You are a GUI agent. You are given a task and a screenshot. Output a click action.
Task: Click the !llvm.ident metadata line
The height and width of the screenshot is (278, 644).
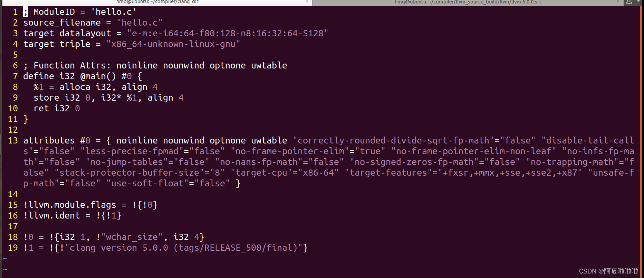pyautogui.click(x=72, y=216)
